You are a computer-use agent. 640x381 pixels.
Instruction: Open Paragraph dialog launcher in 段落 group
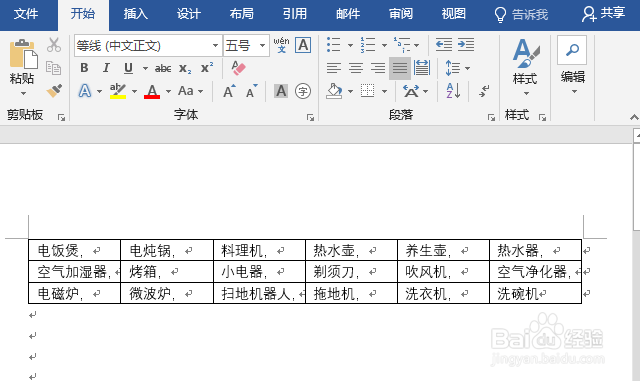click(x=491, y=118)
